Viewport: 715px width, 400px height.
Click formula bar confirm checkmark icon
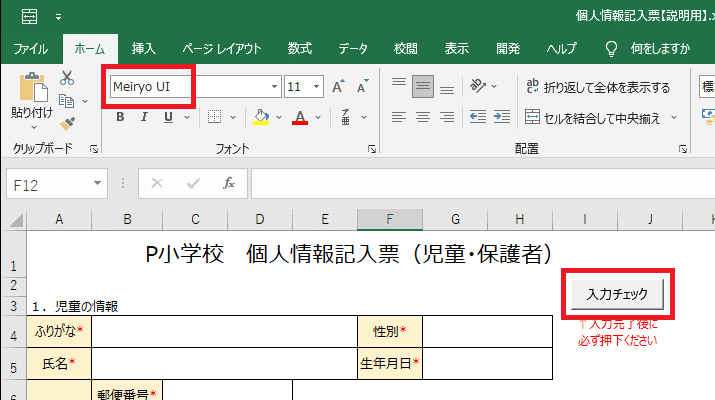(x=193, y=183)
